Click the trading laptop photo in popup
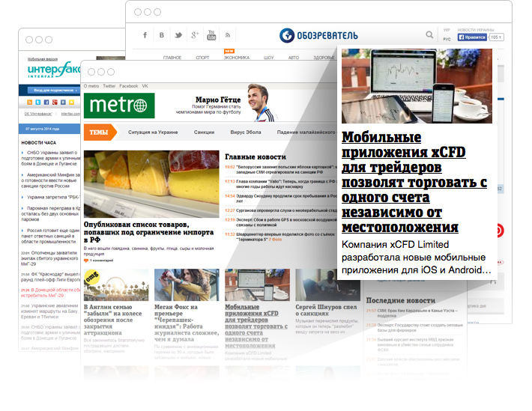 [x=416, y=86]
